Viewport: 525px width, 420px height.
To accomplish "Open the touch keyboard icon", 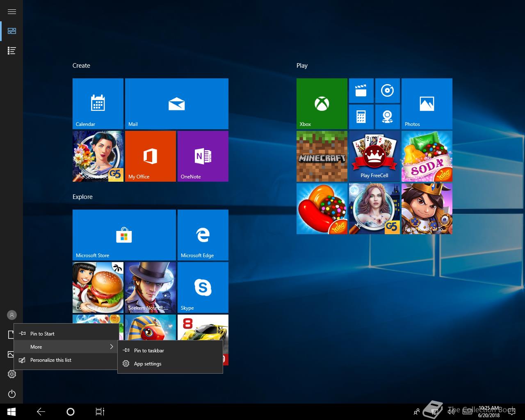I will coord(467,412).
